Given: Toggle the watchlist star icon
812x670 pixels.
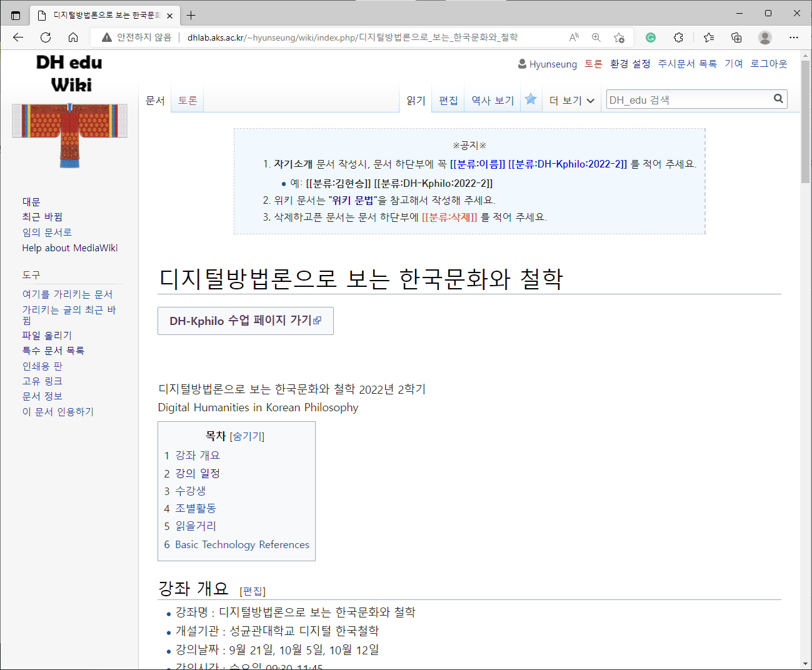Looking at the screenshot, I should pos(531,99).
